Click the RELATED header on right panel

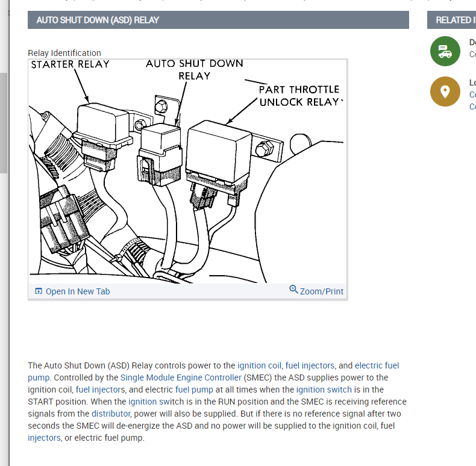[x=451, y=20]
